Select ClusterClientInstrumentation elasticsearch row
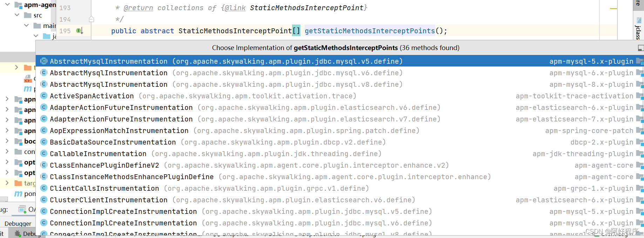The height and width of the screenshot is (238, 644). [339, 200]
